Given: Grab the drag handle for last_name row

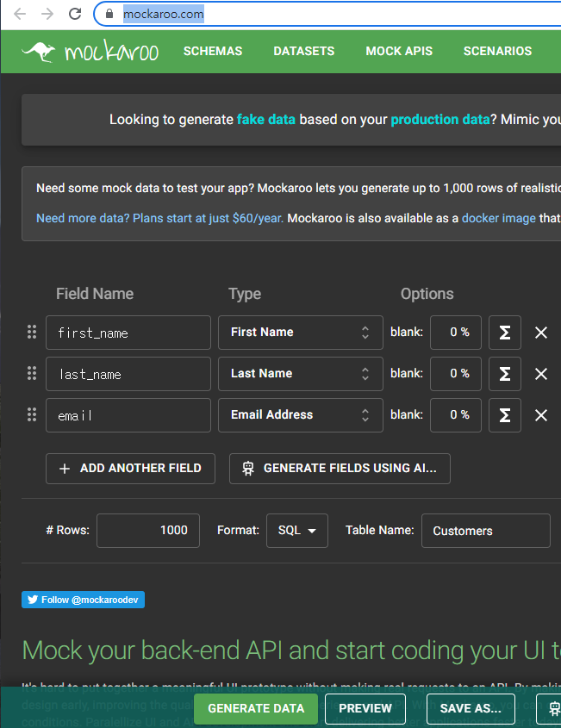Looking at the screenshot, I should (x=32, y=373).
